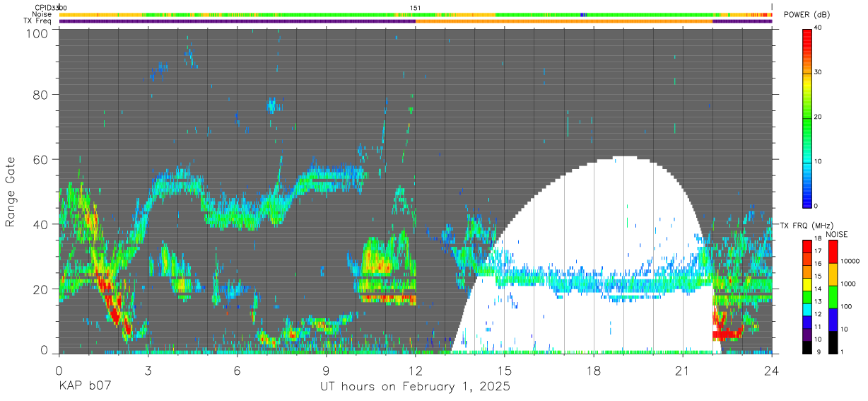Click purple 10–11 MHz swatch in TX FRQ legend
Image resolution: width=868 pixels, height=401 pixels.
tap(807, 335)
